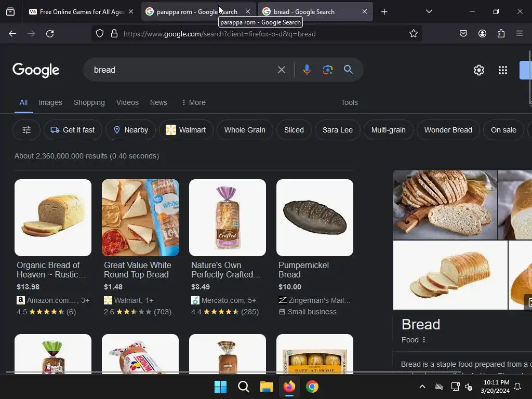
Task: Open Pumpernickel loaf product image
Action: click(315, 218)
